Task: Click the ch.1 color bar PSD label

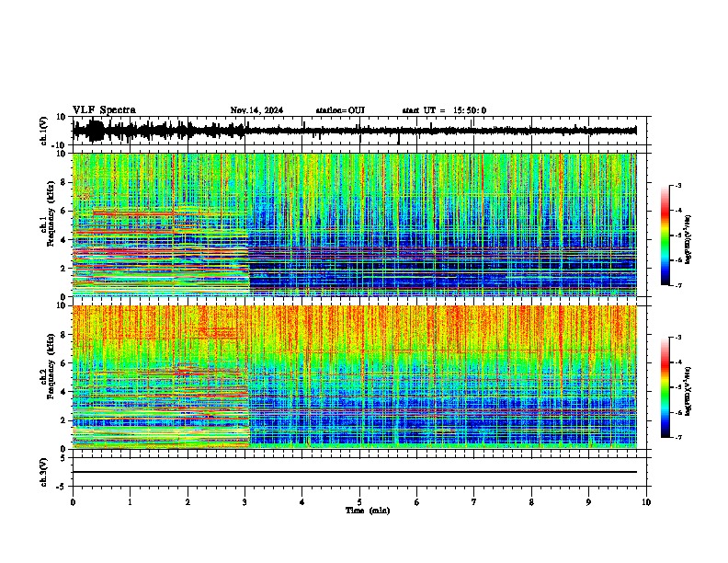Action: (x=688, y=240)
